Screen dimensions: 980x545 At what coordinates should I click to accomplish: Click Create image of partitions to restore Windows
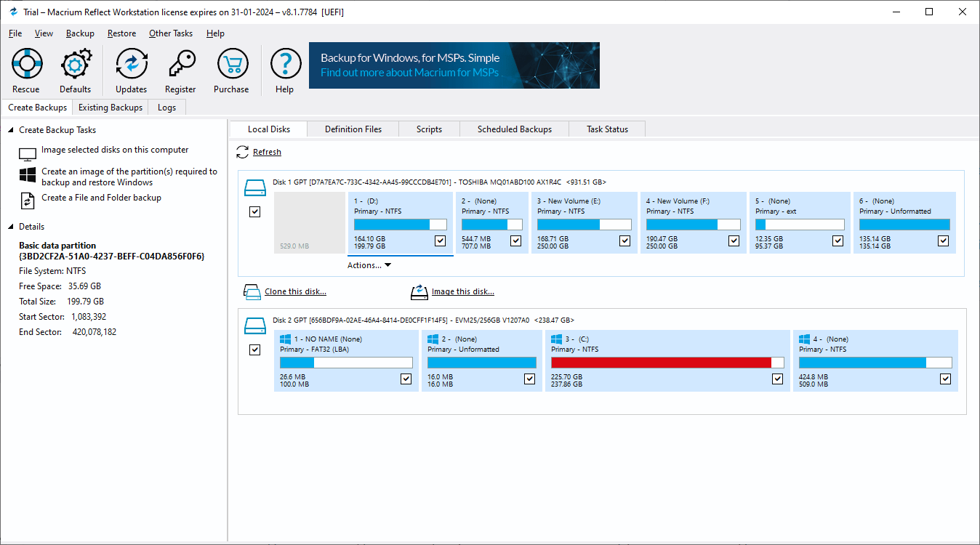click(x=129, y=177)
